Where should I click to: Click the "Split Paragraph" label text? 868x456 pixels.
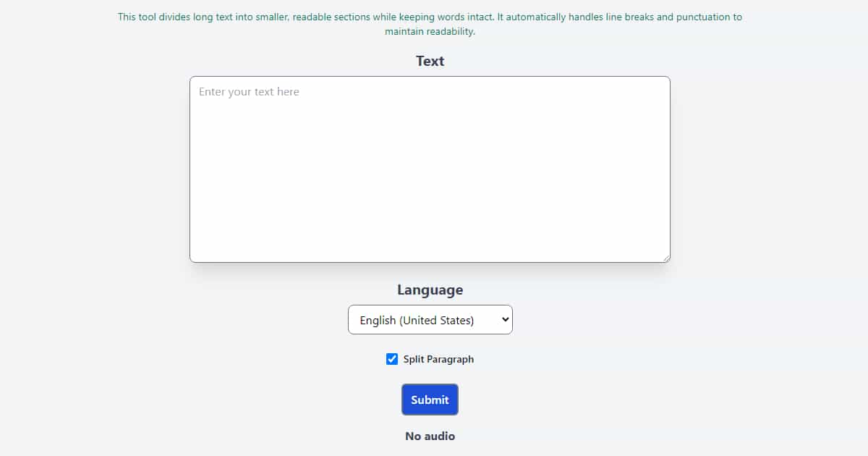(x=438, y=359)
